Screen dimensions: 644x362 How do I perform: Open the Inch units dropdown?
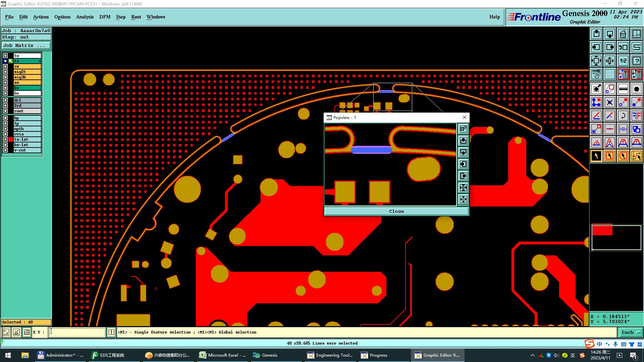tap(630, 332)
